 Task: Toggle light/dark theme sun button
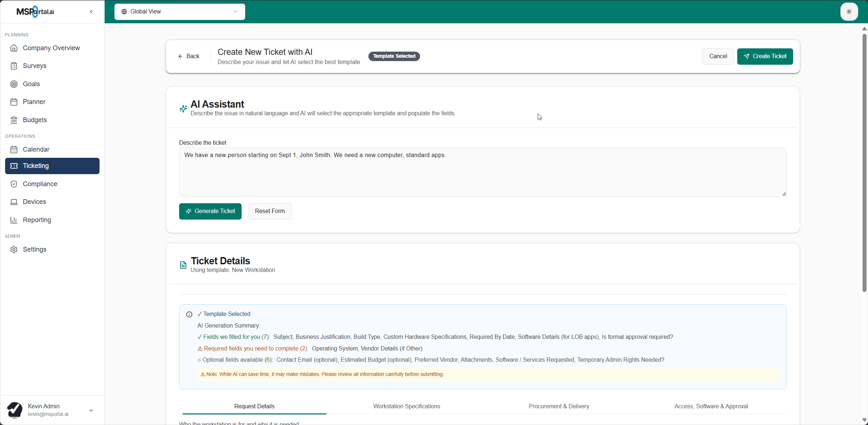[849, 12]
